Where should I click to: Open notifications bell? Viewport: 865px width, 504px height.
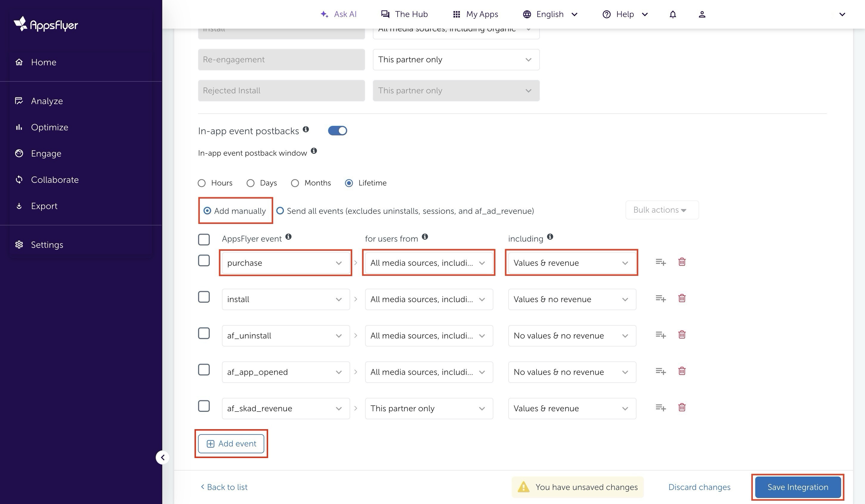point(672,14)
